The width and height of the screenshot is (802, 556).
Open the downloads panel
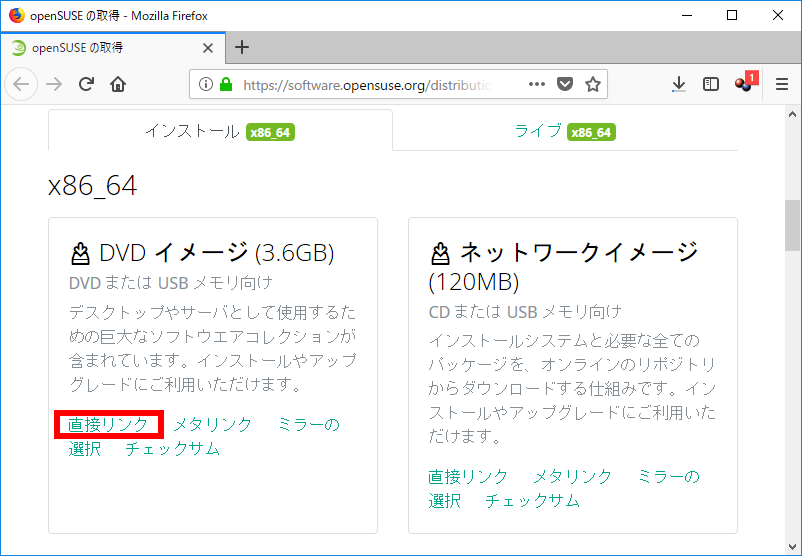pos(679,84)
